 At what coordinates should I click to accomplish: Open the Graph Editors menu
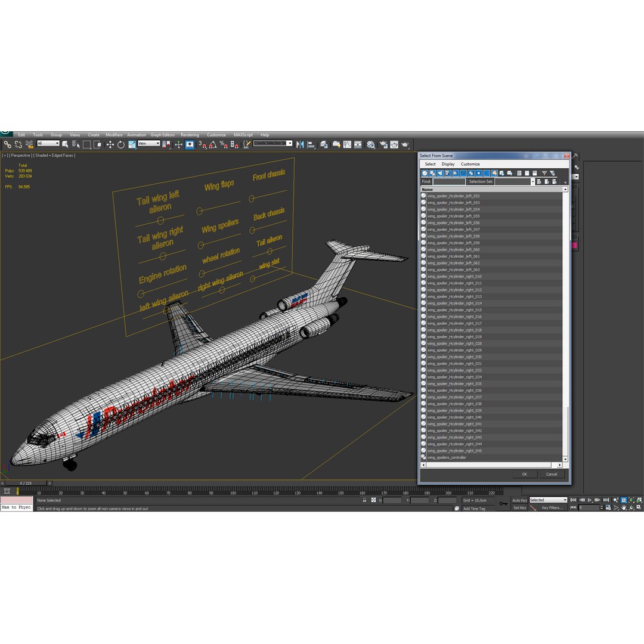[x=162, y=135]
